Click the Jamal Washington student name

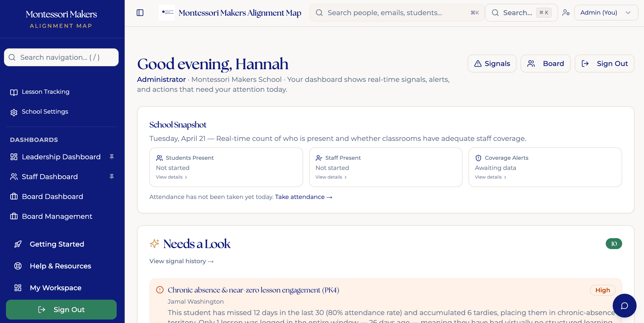(195, 301)
